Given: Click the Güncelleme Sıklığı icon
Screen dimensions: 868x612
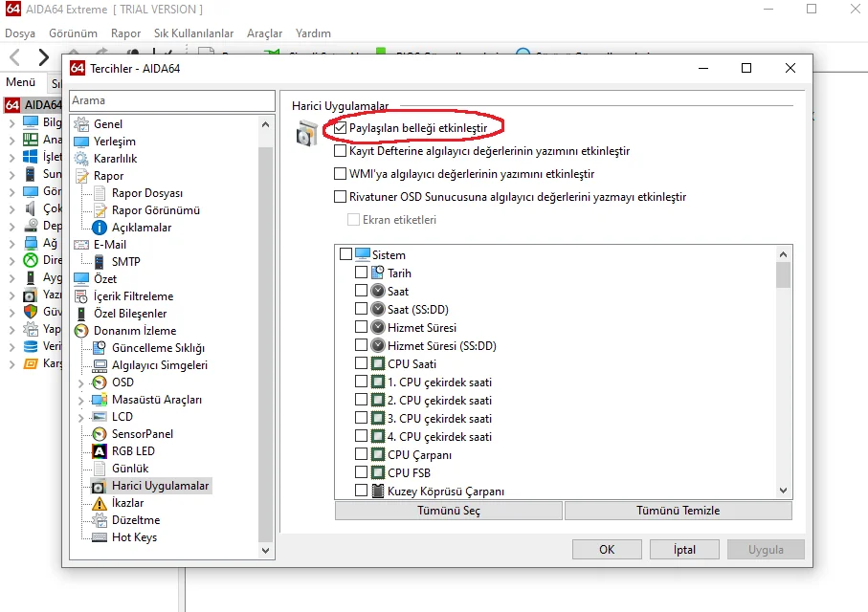Looking at the screenshot, I should [x=100, y=348].
